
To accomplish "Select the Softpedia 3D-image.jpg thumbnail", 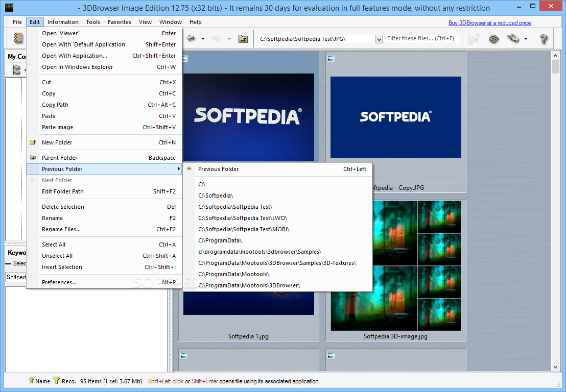I will [395, 270].
